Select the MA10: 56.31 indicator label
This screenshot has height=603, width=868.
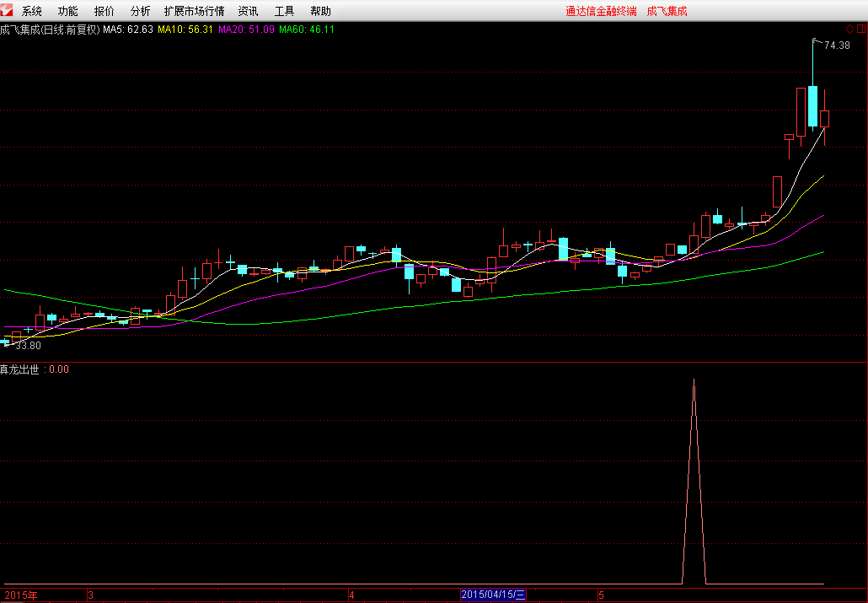pyautogui.click(x=185, y=30)
